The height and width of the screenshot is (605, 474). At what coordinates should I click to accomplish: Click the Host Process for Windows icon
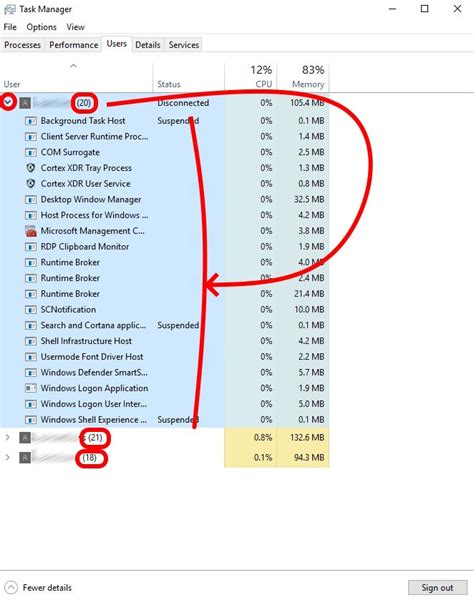[30, 215]
